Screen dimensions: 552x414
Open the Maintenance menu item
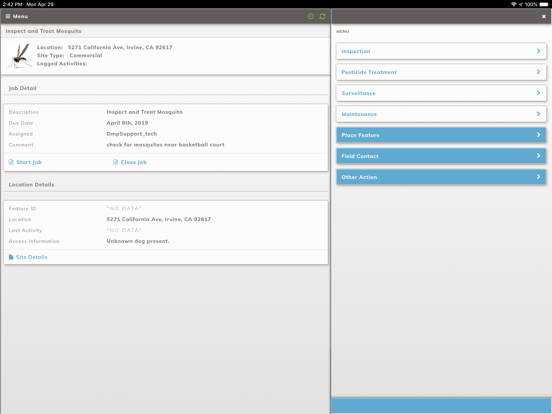(441, 114)
